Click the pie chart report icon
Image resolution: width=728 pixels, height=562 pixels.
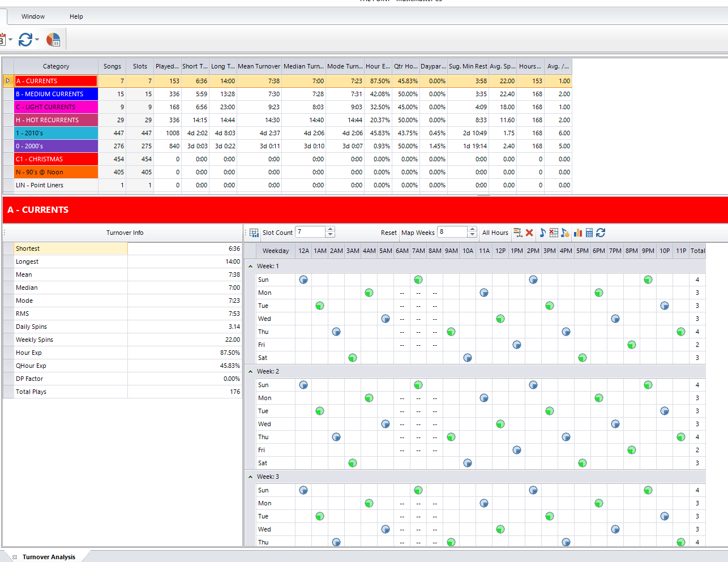[53, 40]
